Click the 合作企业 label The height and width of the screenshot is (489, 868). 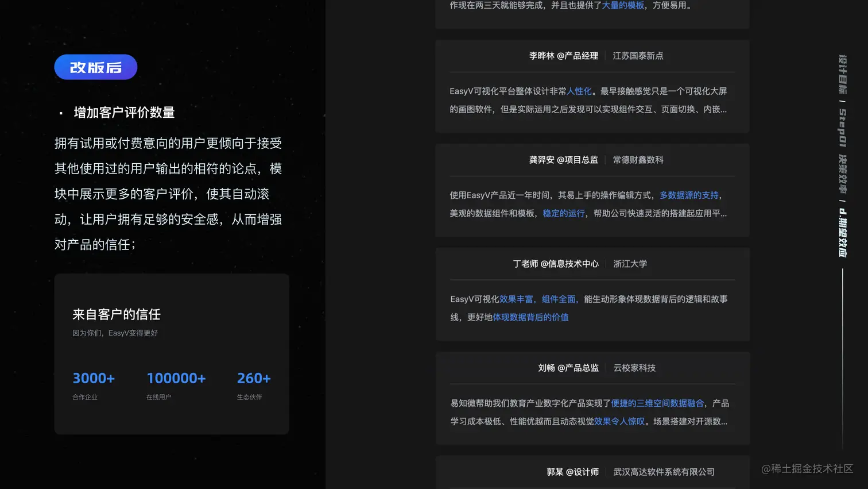pos(85,397)
